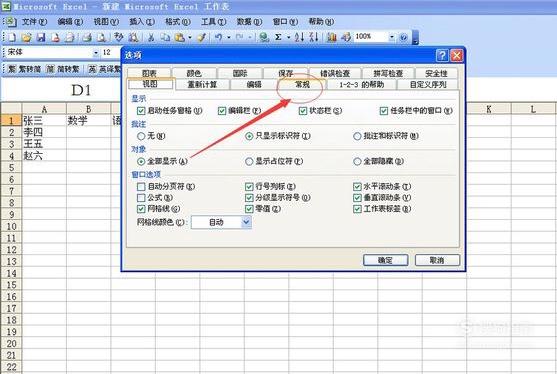Open the gridline color dropdown
This screenshot has width=557, height=374.
pos(246,222)
